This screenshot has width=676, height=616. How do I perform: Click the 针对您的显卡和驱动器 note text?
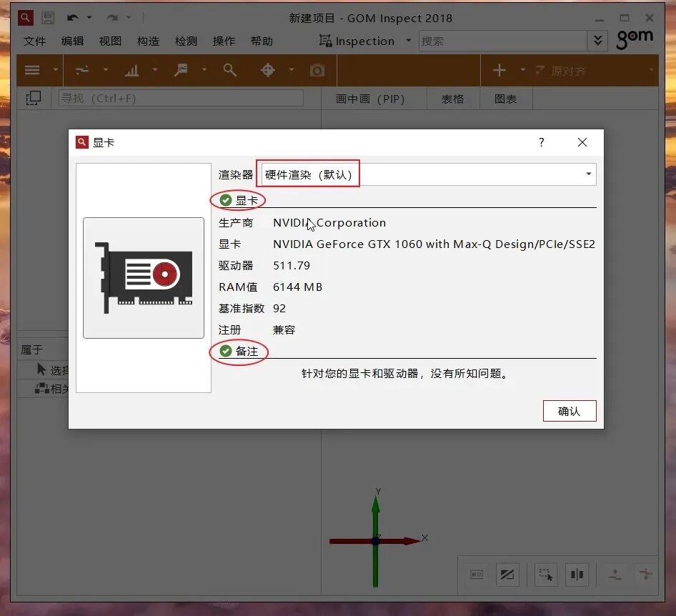404,373
